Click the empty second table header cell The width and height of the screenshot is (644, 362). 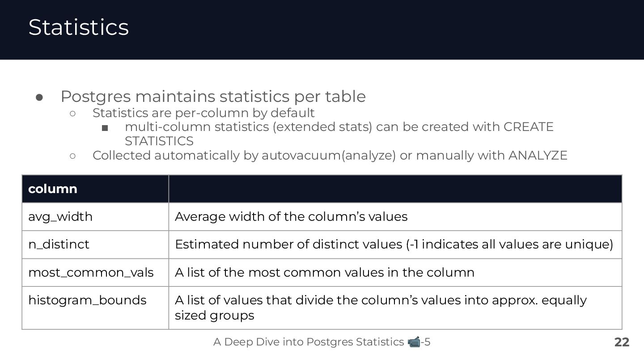point(395,189)
